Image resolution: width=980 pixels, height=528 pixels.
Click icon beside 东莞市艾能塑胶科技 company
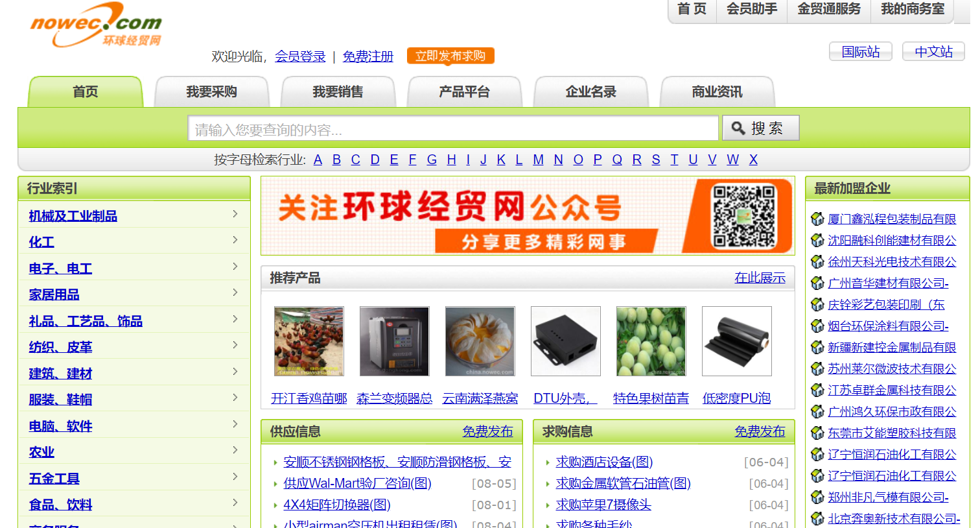(x=817, y=433)
